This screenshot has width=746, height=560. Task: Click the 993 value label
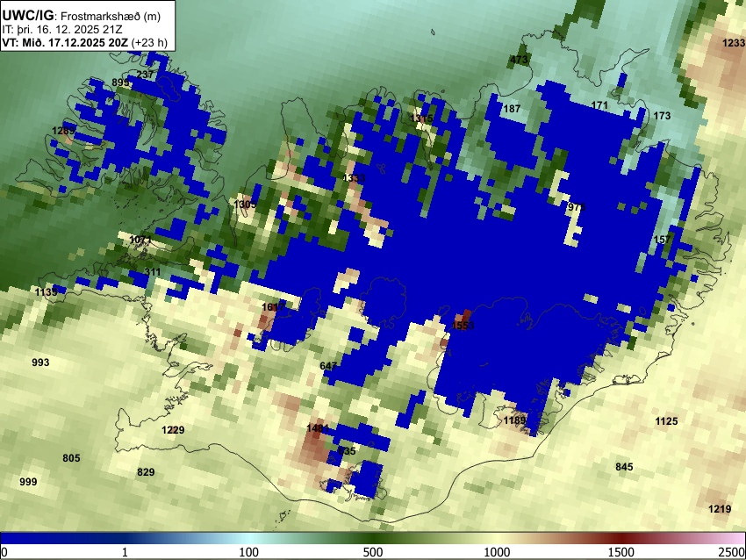coord(40,363)
